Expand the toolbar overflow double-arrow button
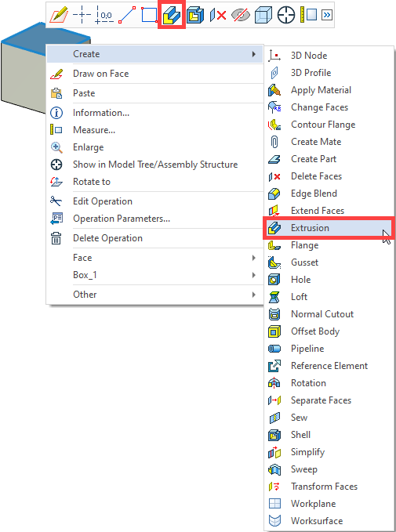 click(327, 15)
